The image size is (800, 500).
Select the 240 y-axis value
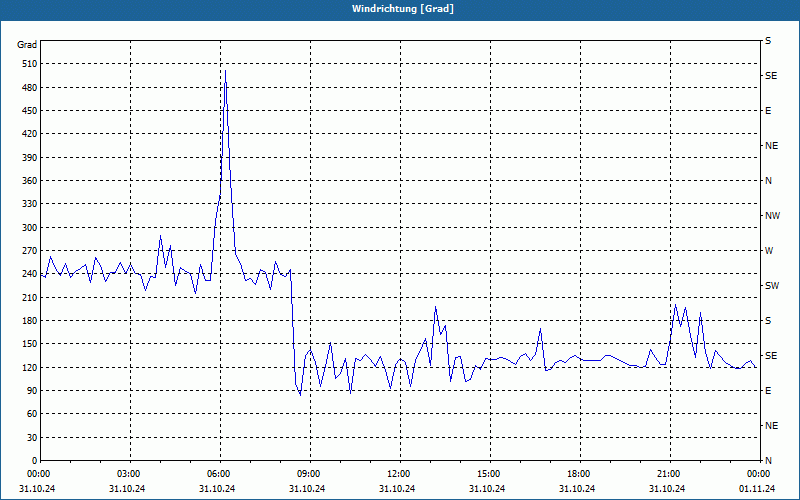tap(30, 273)
